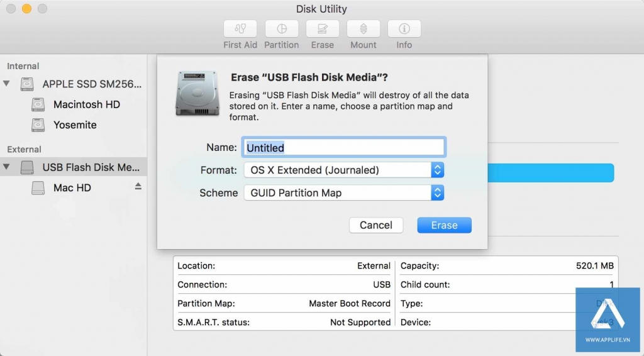Viewport: 644px width, 356px height.
Task: Click the S.M.A.R.T. status label
Action: pyautogui.click(x=214, y=322)
